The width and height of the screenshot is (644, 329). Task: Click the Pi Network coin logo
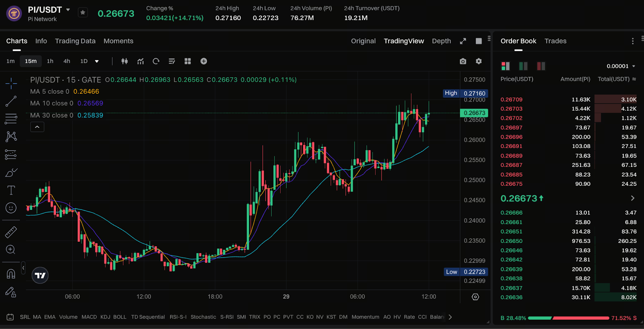pos(14,13)
